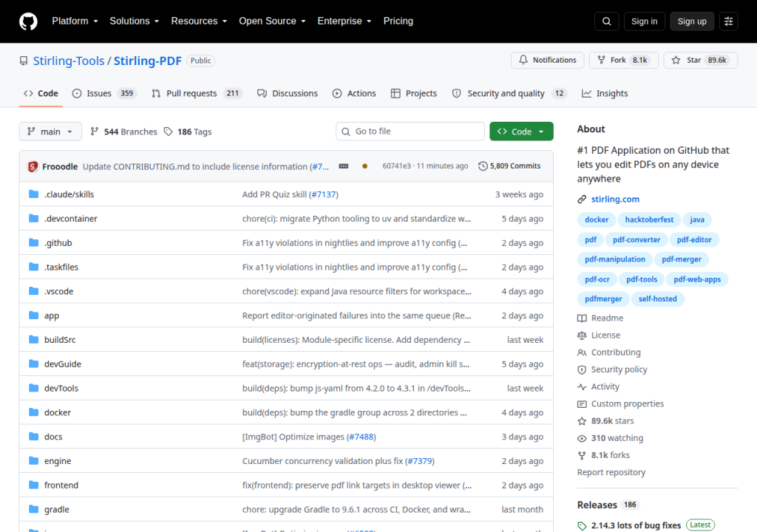This screenshot has width=757, height=532.
Task: Switch to the Issues tab
Action: [104, 93]
